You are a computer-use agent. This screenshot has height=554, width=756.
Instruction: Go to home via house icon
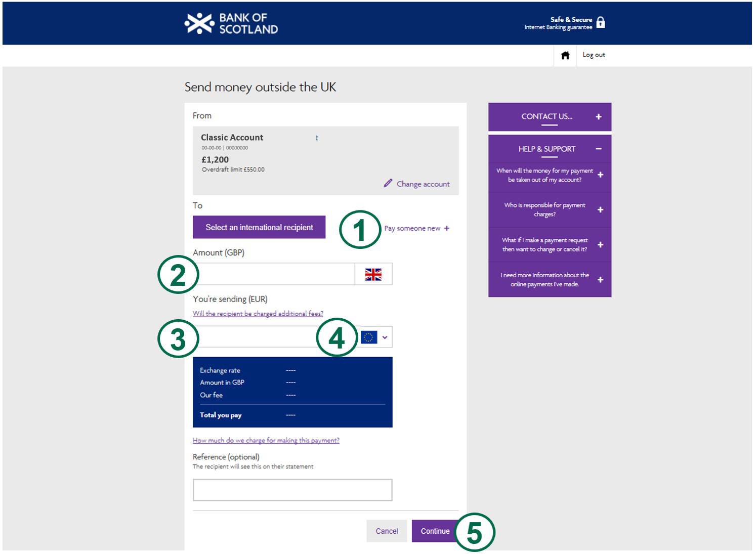[565, 55]
